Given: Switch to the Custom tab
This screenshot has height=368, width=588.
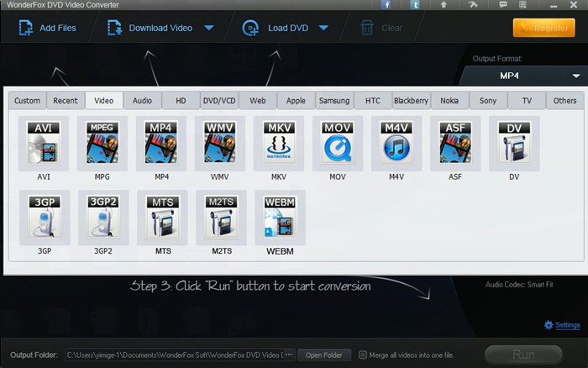Looking at the screenshot, I should (27, 101).
